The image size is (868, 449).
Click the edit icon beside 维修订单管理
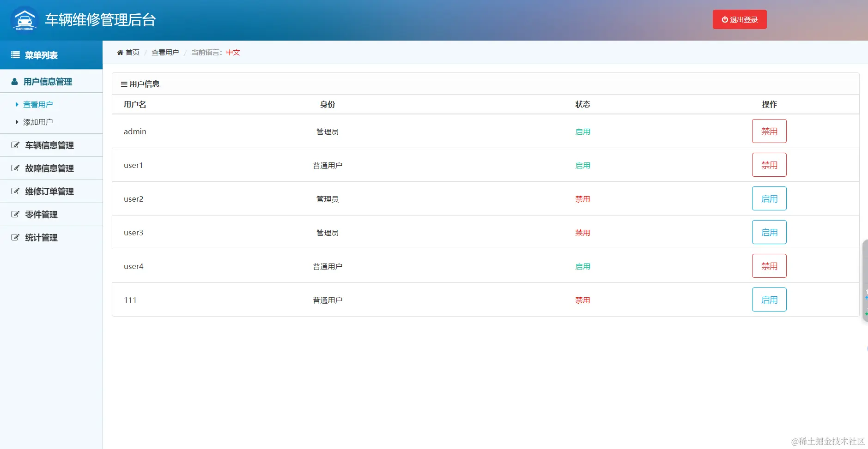(15, 192)
